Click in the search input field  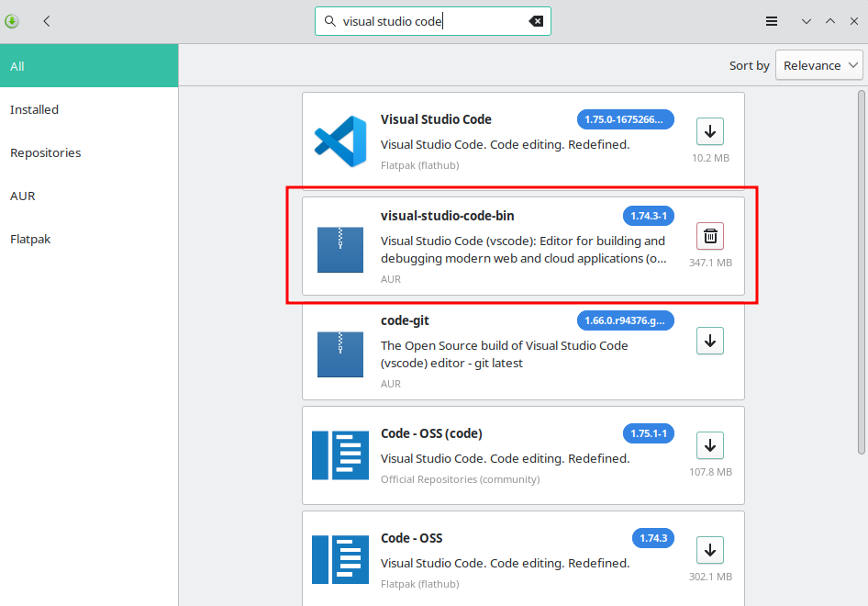click(433, 21)
